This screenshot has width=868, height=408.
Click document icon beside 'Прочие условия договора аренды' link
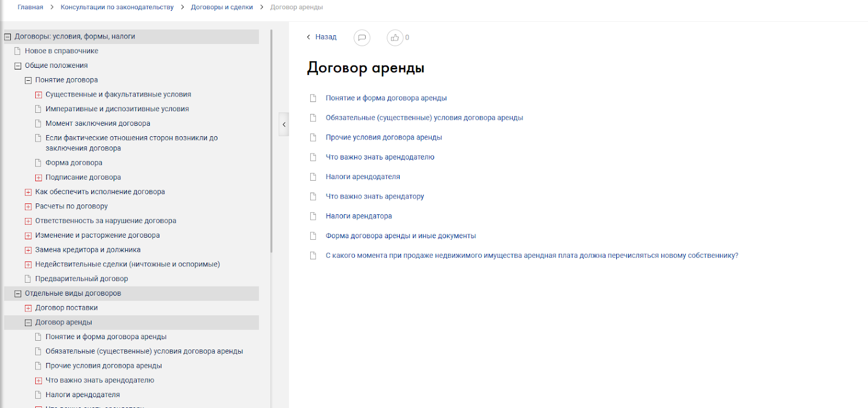click(x=313, y=138)
